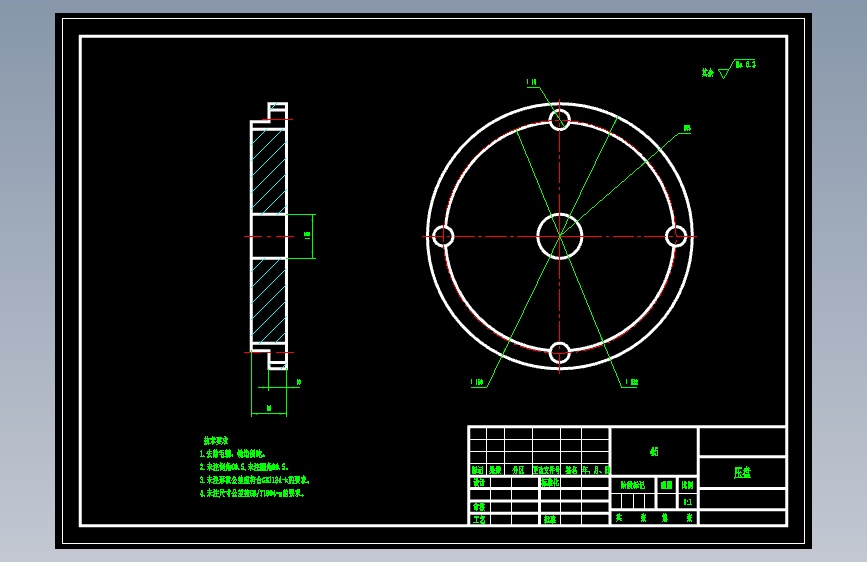Image resolution: width=867 pixels, height=562 pixels.
Task: Select the left bolt hole circle
Action: 443,236
